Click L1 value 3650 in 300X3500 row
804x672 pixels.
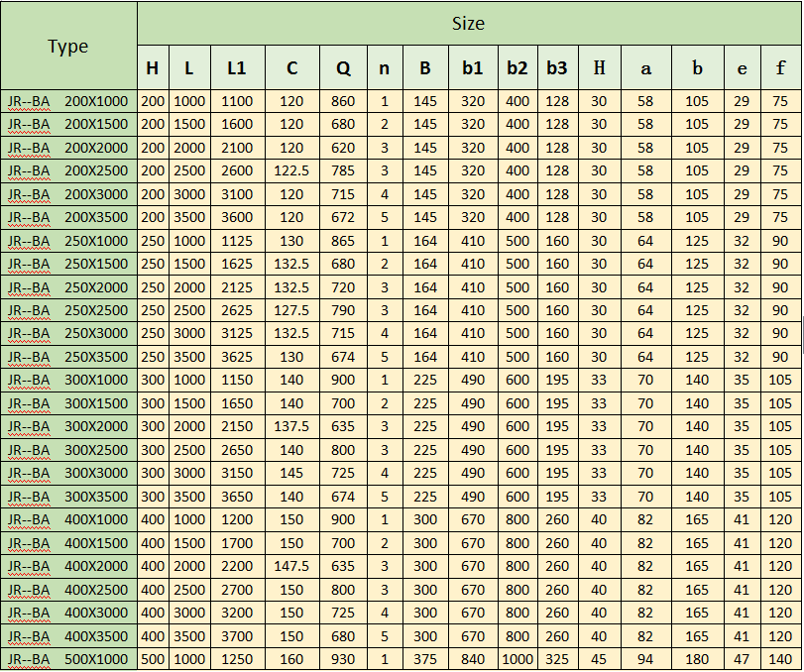237,497
